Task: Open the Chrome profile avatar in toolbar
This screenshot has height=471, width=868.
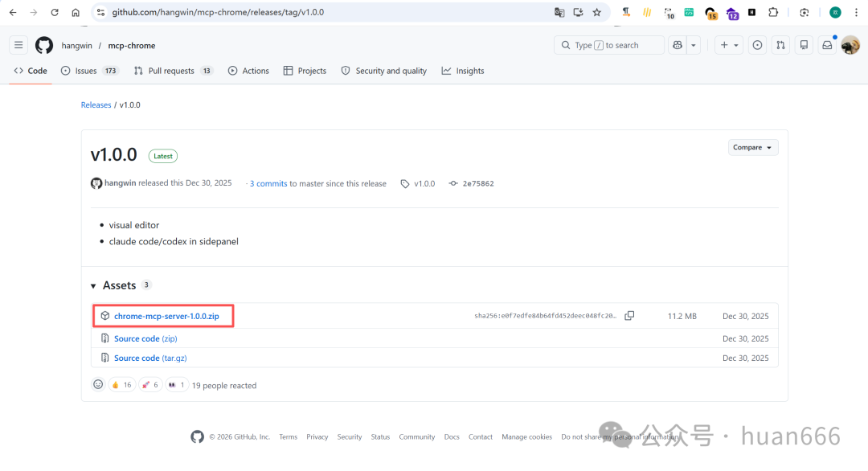Action: pos(835,12)
